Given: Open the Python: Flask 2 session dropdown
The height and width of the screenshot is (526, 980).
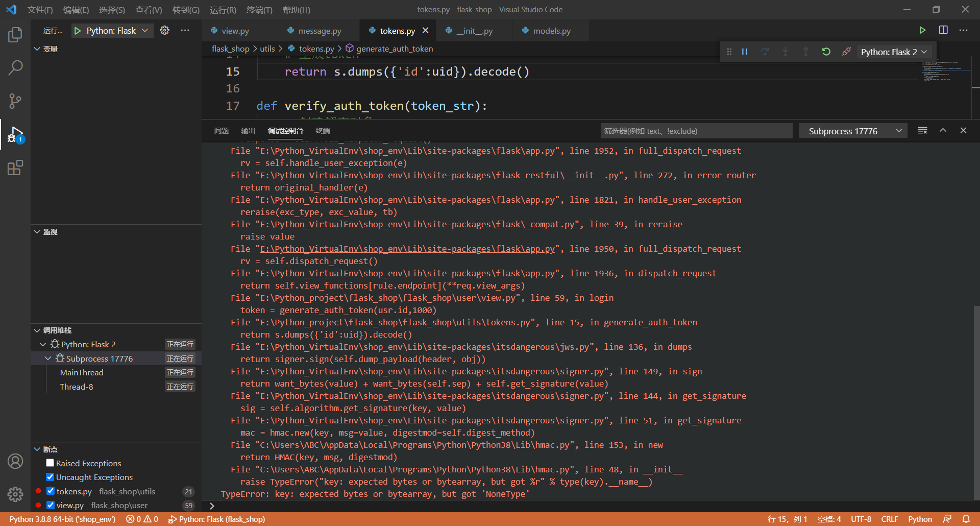Looking at the screenshot, I should 894,52.
